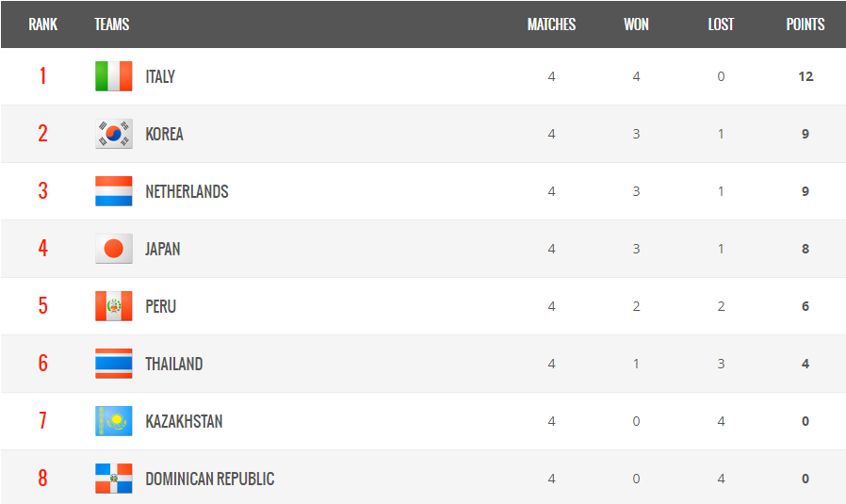Click the Italy flag icon
The image size is (846, 504).
point(113,76)
